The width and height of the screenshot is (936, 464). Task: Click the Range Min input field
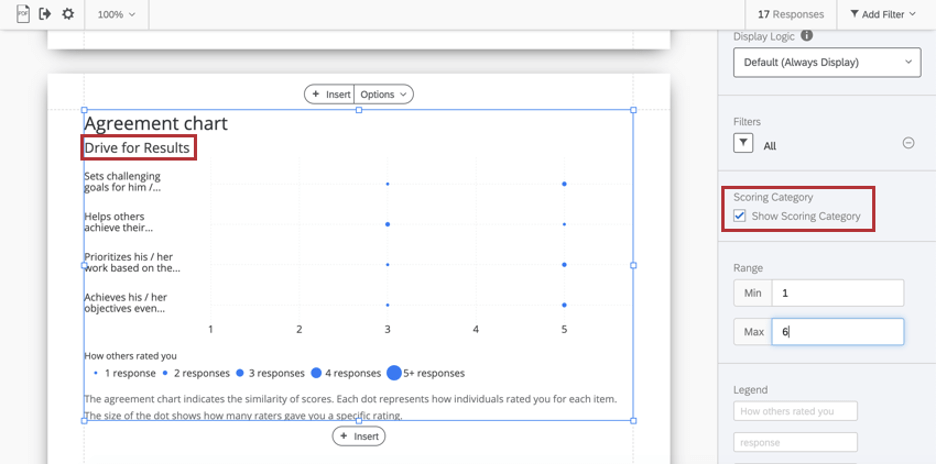point(837,293)
